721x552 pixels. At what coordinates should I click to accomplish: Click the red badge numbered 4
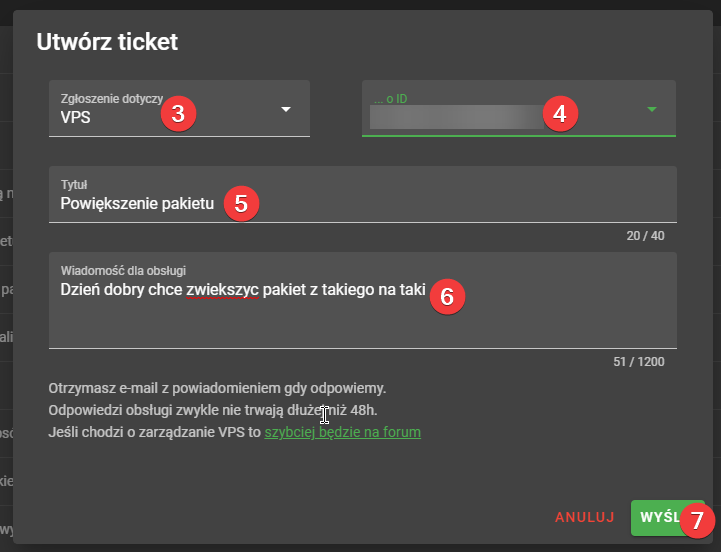point(559,113)
